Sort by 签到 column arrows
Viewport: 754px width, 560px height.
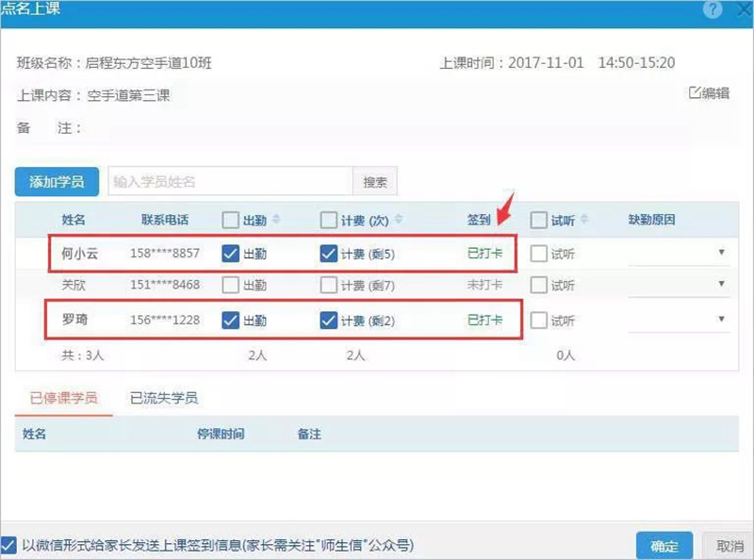coord(497,220)
